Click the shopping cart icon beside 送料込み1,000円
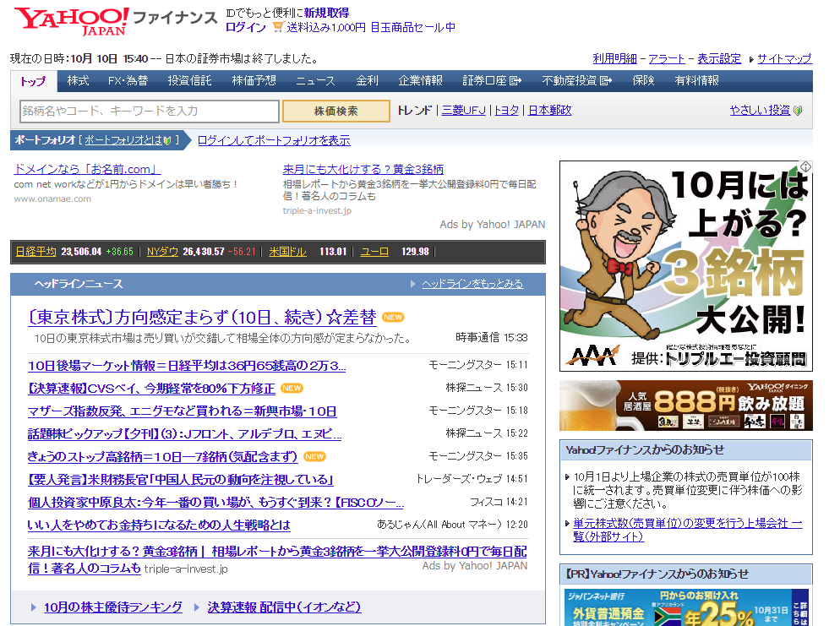The height and width of the screenshot is (626, 840). (x=277, y=27)
